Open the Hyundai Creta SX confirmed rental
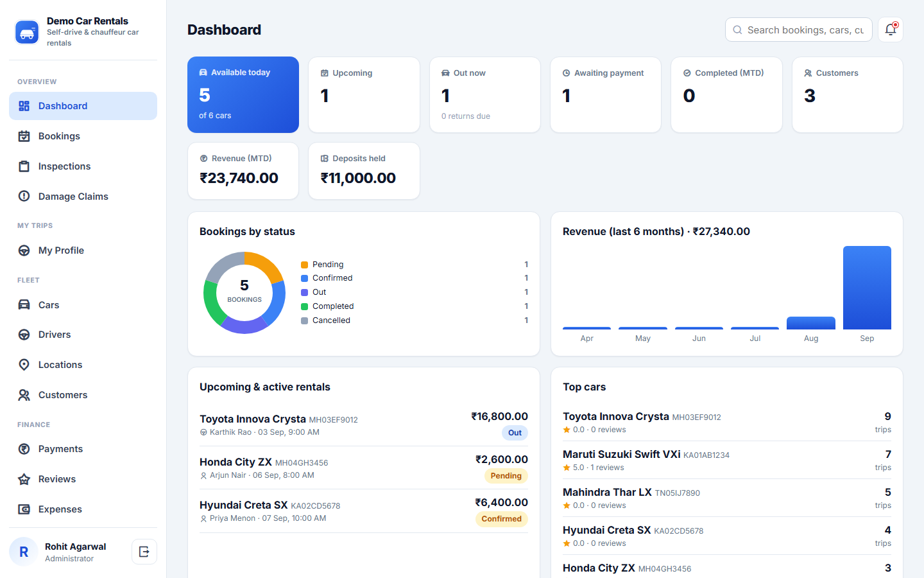 364,511
